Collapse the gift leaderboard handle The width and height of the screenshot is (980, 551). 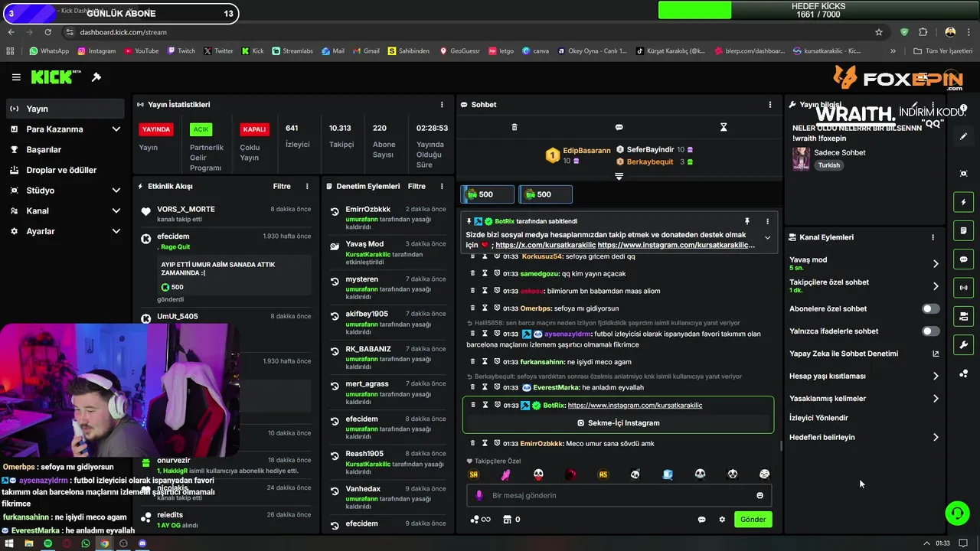619,176
